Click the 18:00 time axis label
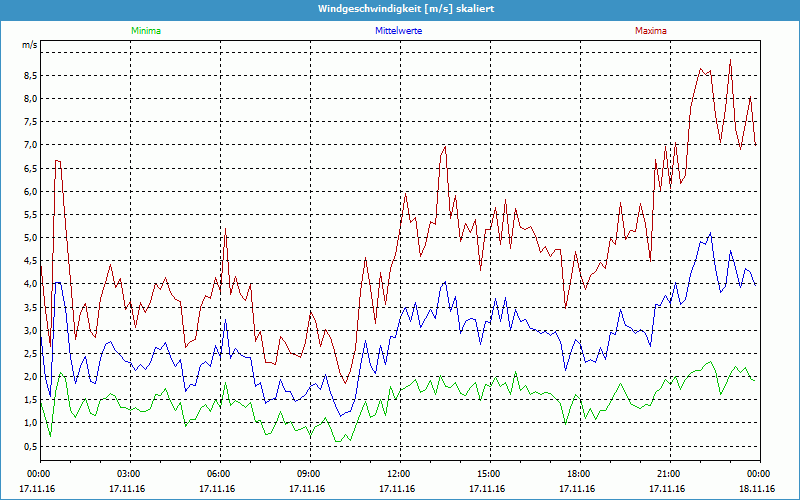Image resolution: width=800 pixels, height=500 pixels. [581, 474]
